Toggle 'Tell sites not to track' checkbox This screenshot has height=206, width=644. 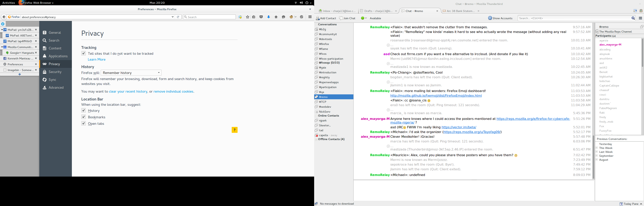(83, 53)
